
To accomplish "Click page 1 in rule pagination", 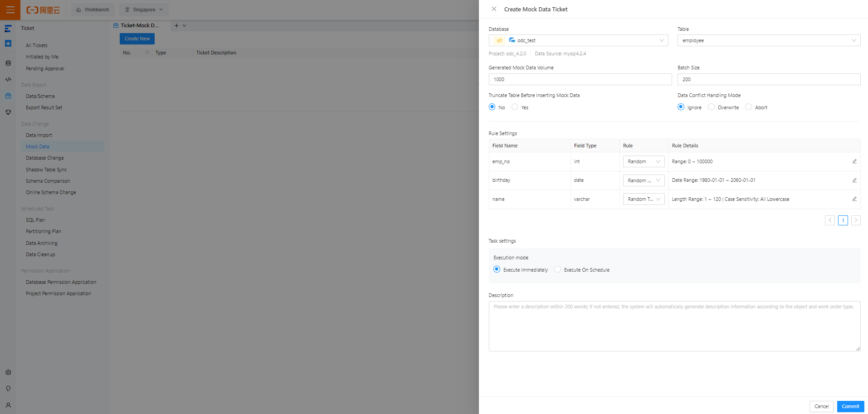I will (843, 220).
